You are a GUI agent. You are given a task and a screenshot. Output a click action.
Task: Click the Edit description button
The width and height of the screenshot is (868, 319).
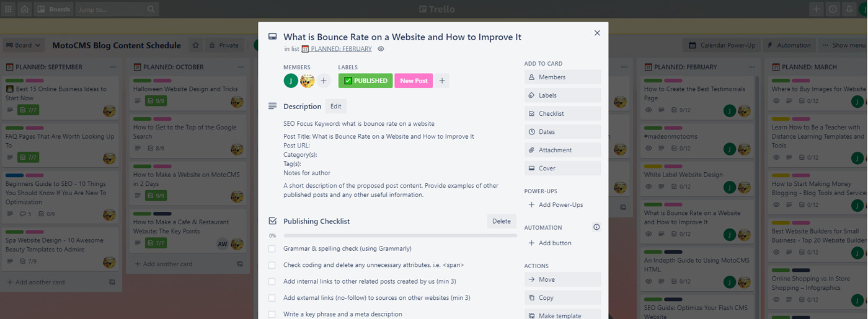tap(335, 107)
